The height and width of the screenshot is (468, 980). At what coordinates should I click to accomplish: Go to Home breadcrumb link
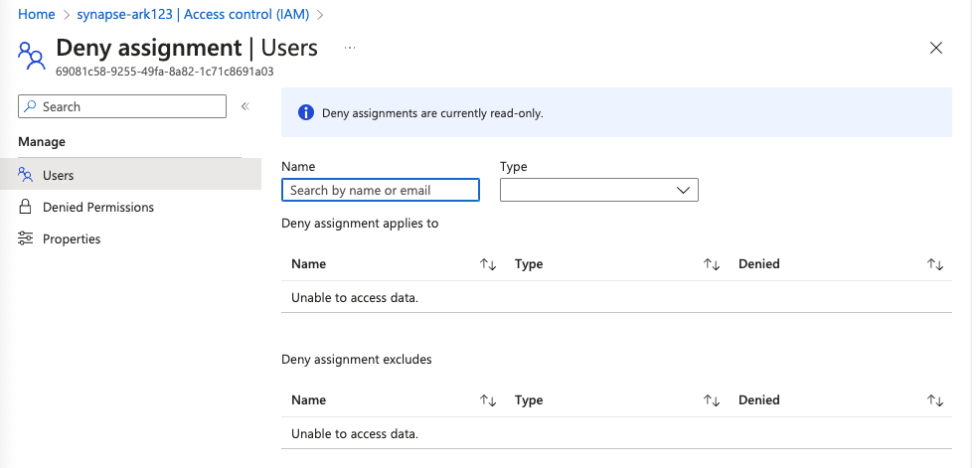coord(37,14)
